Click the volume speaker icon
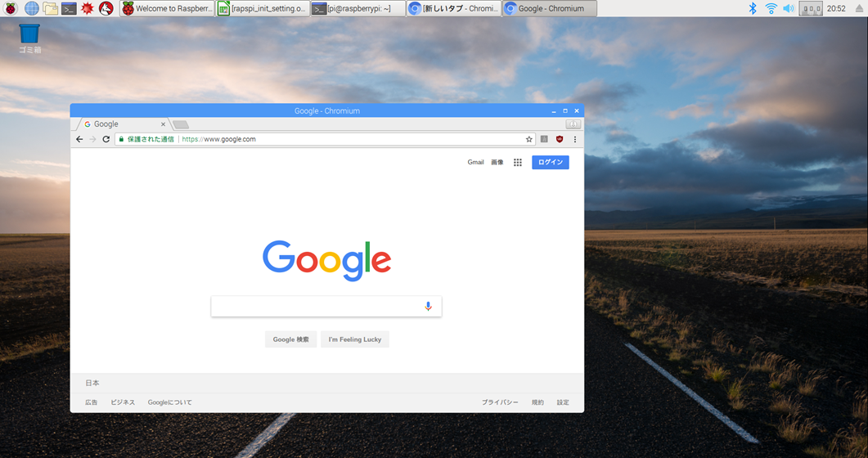Screen dimensions: 868x458 click(789, 8)
